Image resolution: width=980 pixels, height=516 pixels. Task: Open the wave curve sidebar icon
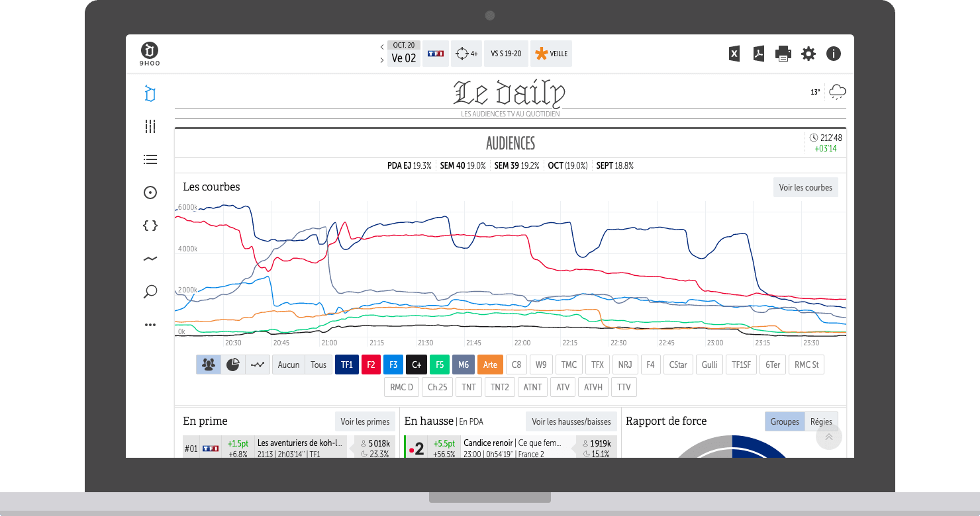(150, 259)
